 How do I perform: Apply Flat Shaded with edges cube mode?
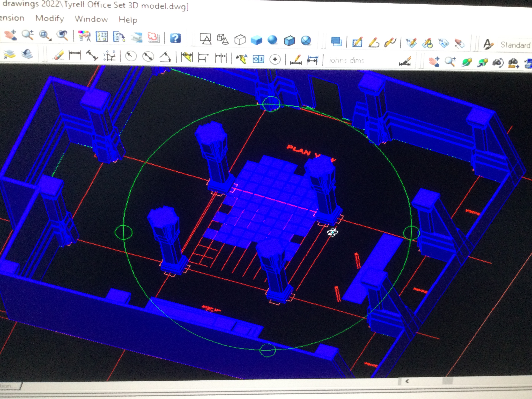[289, 41]
